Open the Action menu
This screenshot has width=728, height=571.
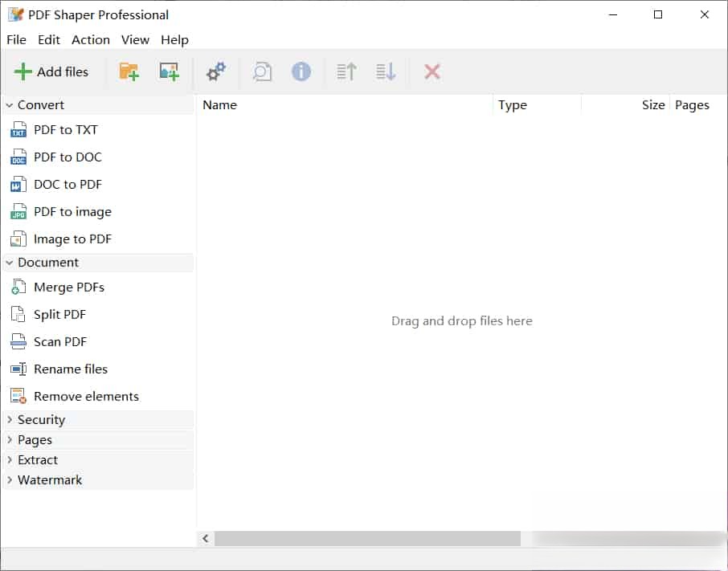pyautogui.click(x=91, y=40)
